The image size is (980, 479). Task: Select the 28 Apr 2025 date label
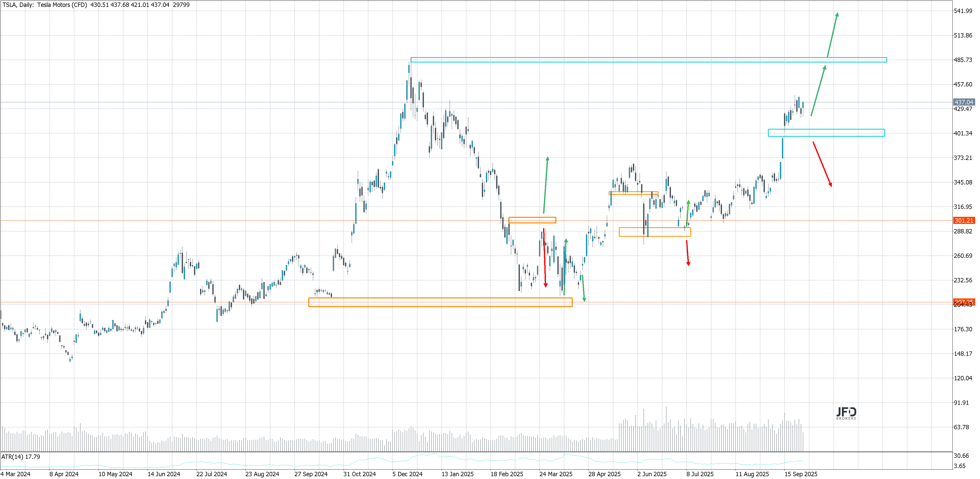pos(605,474)
